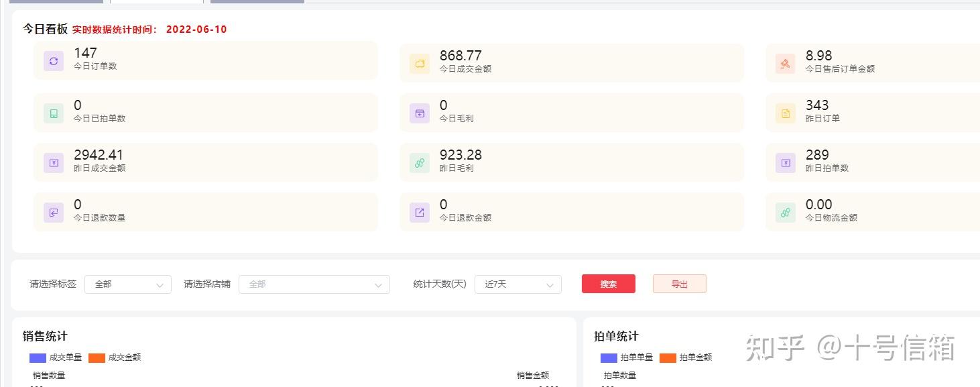
Task: Click the 销售数量 axis label
Action: click(x=49, y=376)
